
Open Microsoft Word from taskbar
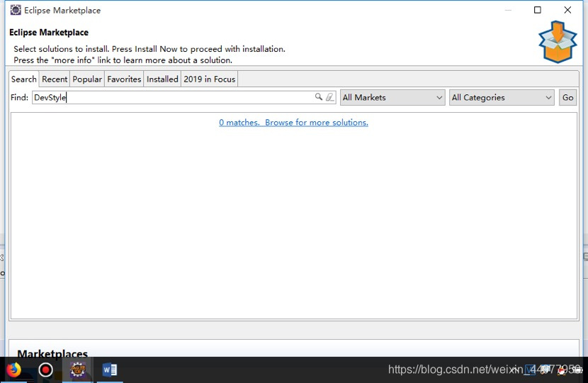point(110,370)
